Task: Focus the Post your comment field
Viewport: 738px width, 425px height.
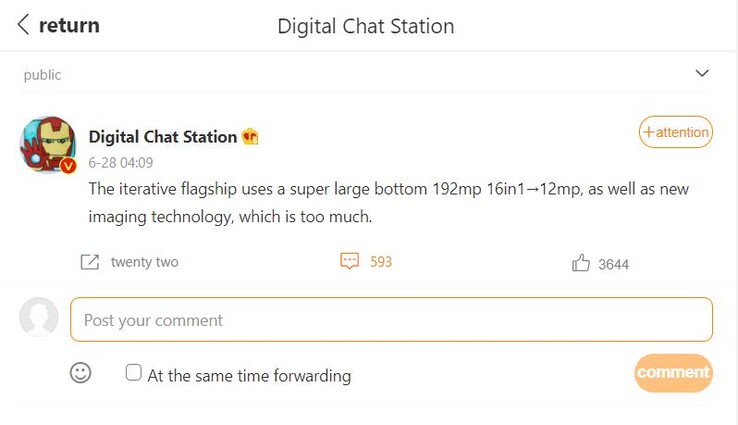Action: [x=391, y=320]
